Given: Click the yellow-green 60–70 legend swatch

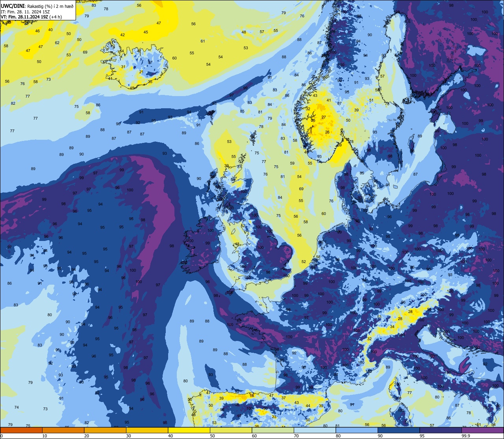Looking at the screenshot, I should tap(273, 430).
